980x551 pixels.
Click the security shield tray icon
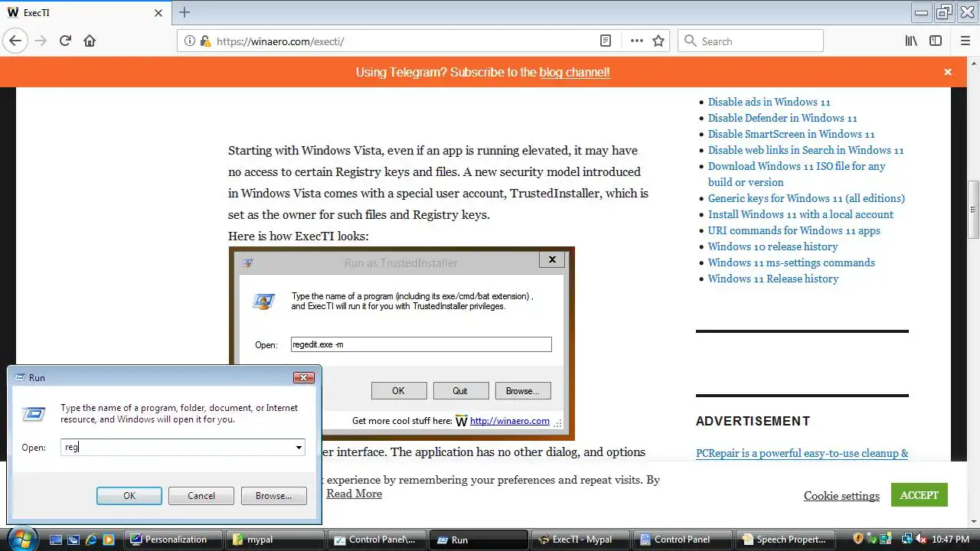coord(858,539)
